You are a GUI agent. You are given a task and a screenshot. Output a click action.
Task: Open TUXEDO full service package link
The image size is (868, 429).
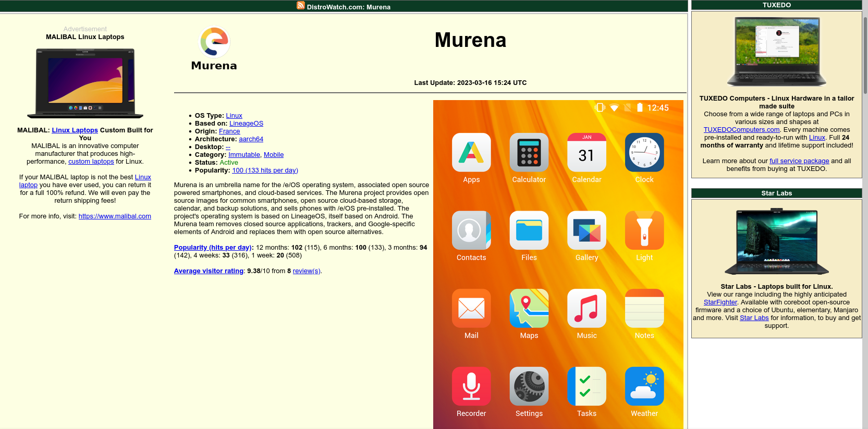(x=799, y=161)
